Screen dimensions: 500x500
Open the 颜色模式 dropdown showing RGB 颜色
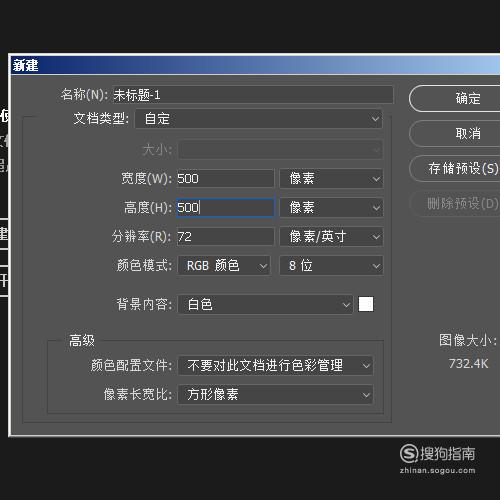[x=224, y=265]
